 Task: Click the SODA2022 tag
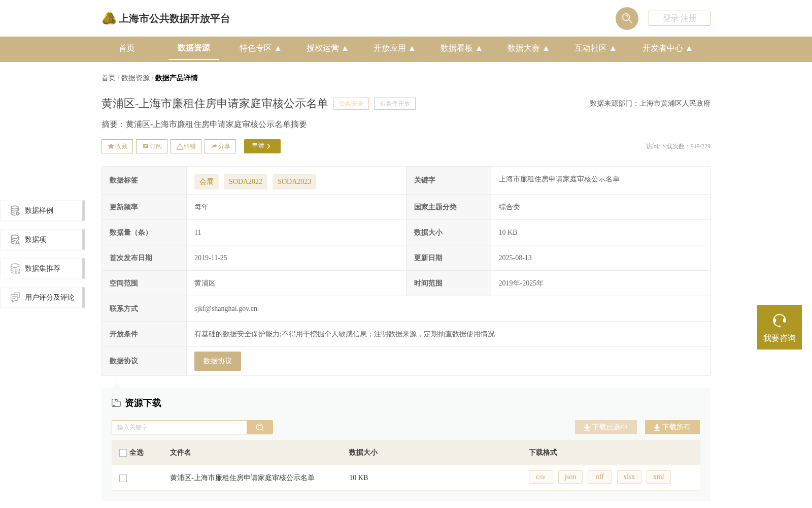click(246, 182)
